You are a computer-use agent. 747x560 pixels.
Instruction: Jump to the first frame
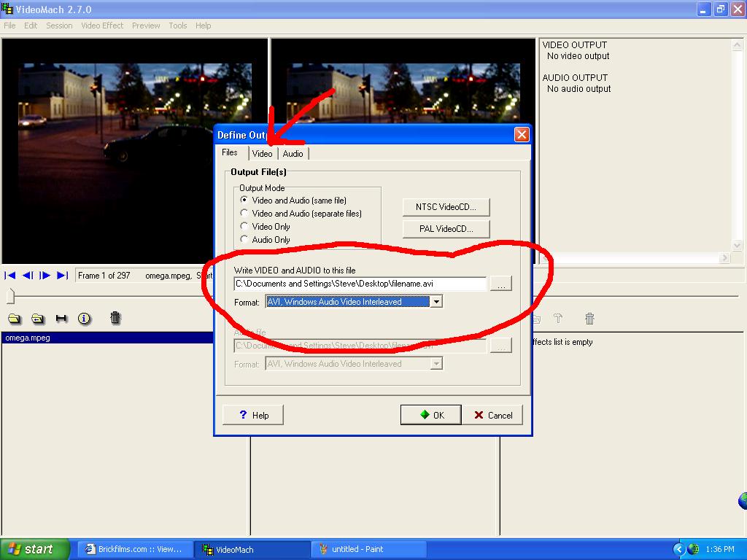tap(10, 275)
